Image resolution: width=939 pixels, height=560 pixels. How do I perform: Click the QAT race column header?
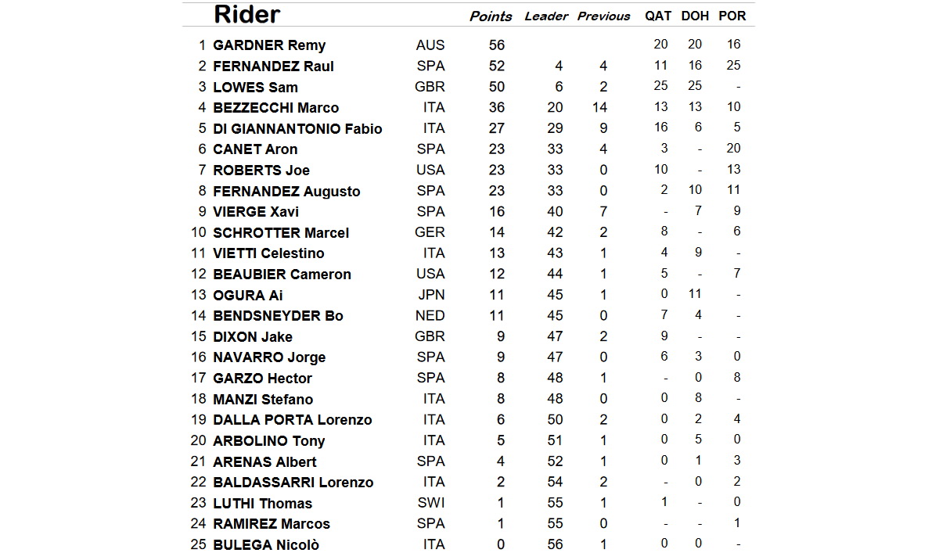[x=660, y=16]
